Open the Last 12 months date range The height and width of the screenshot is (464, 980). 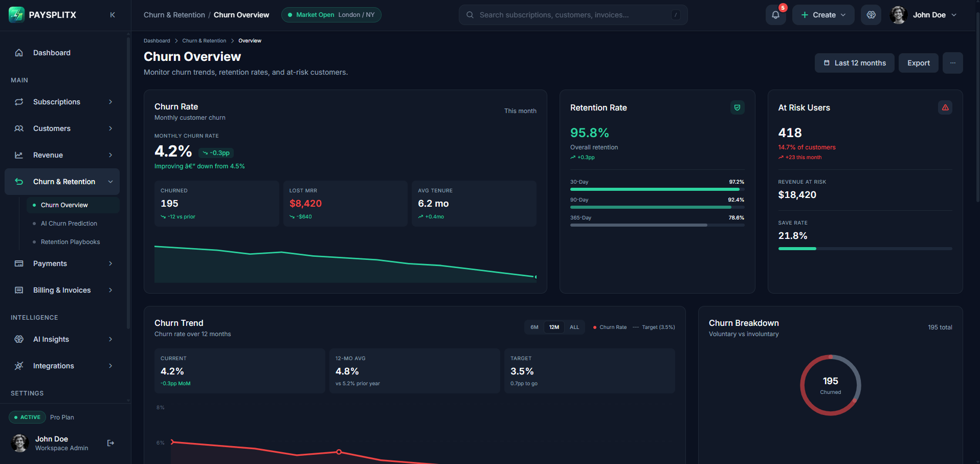point(854,63)
